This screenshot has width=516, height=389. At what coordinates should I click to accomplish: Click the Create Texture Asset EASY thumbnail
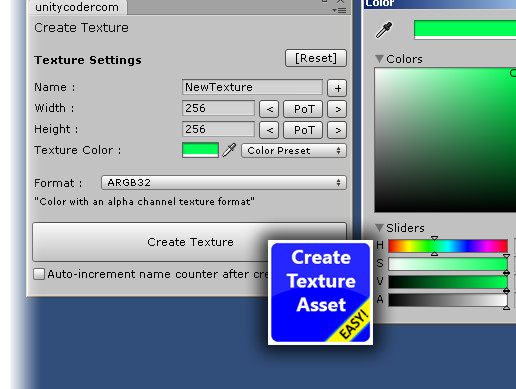coord(320,292)
